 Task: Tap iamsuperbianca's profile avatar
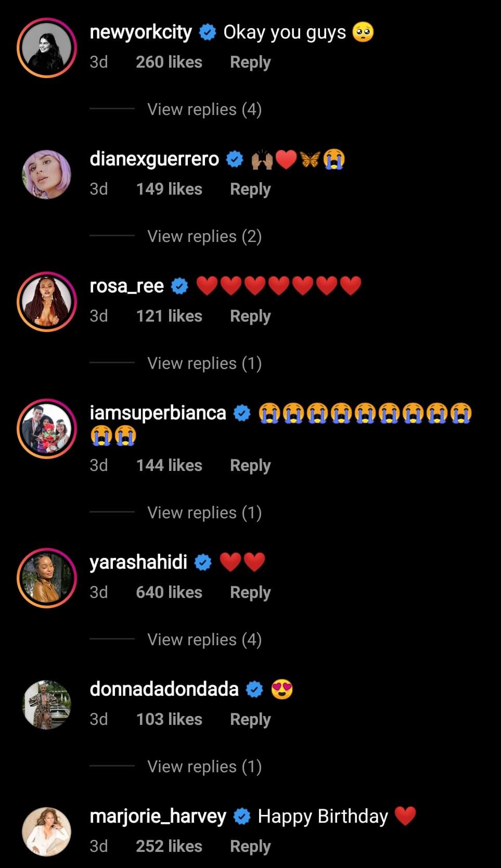47,429
